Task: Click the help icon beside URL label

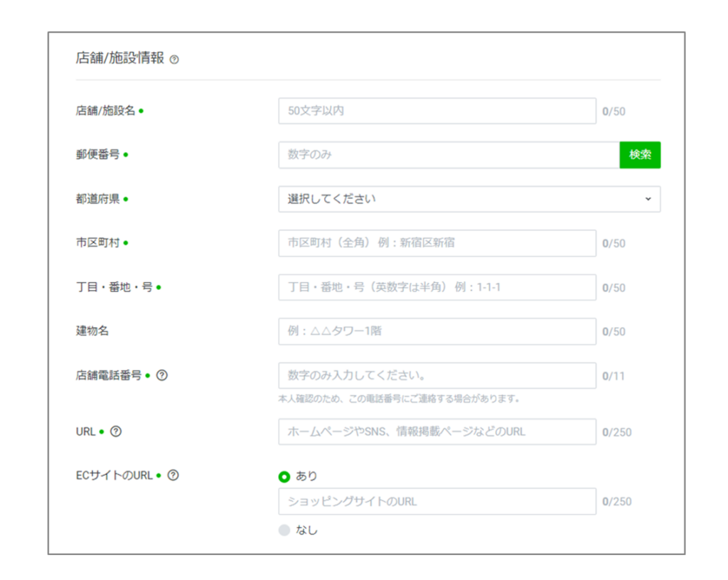Action: click(116, 431)
